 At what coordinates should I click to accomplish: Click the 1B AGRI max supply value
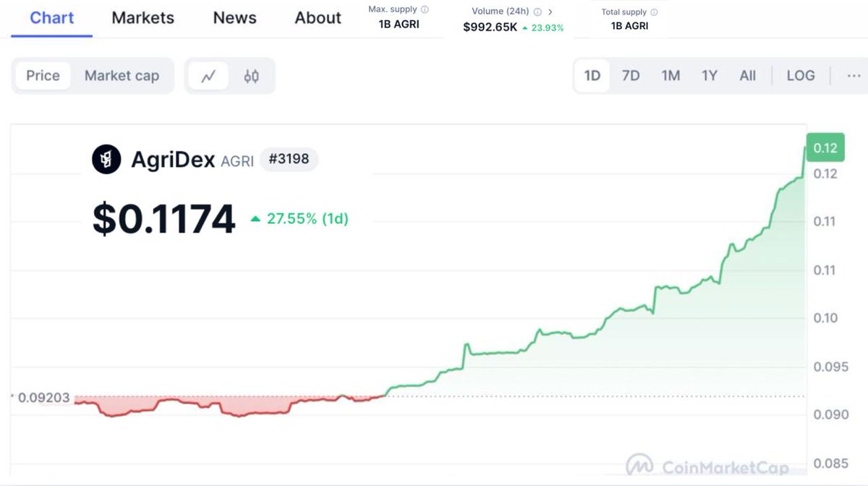tap(399, 25)
